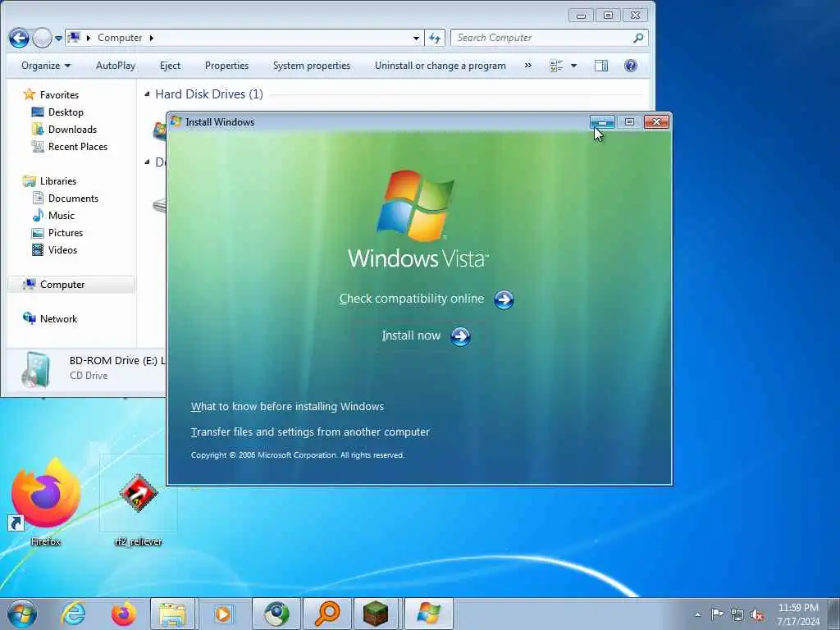
Task: Open System properties from the toolbar
Action: (311, 66)
